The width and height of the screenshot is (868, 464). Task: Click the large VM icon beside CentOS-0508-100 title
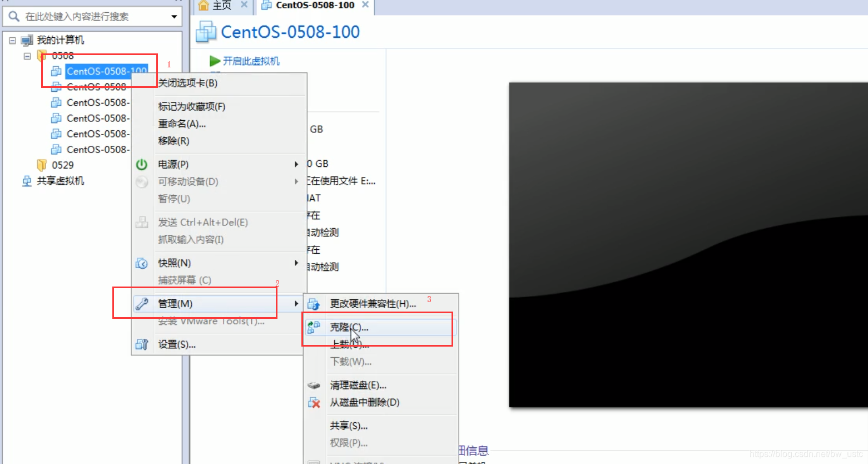pos(206,32)
